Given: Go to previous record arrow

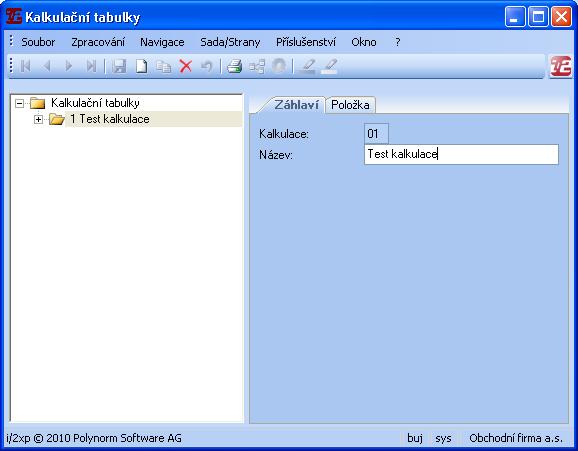Looking at the screenshot, I should pos(47,66).
